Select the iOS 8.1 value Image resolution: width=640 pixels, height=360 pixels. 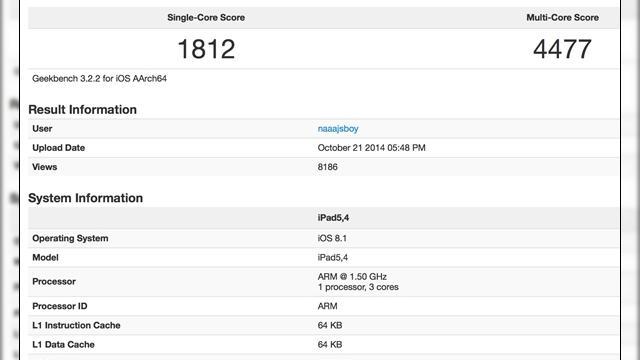(x=332, y=238)
